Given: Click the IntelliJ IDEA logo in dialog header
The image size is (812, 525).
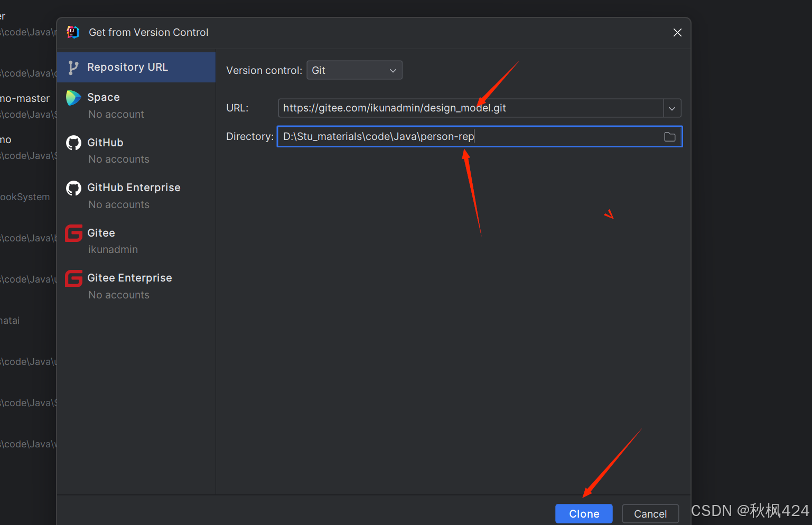Looking at the screenshot, I should click(72, 32).
